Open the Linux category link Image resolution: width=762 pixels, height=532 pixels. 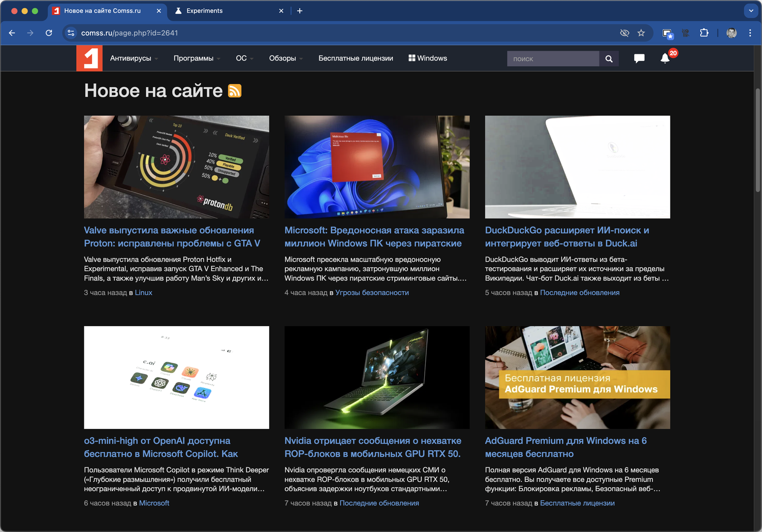[x=144, y=293]
